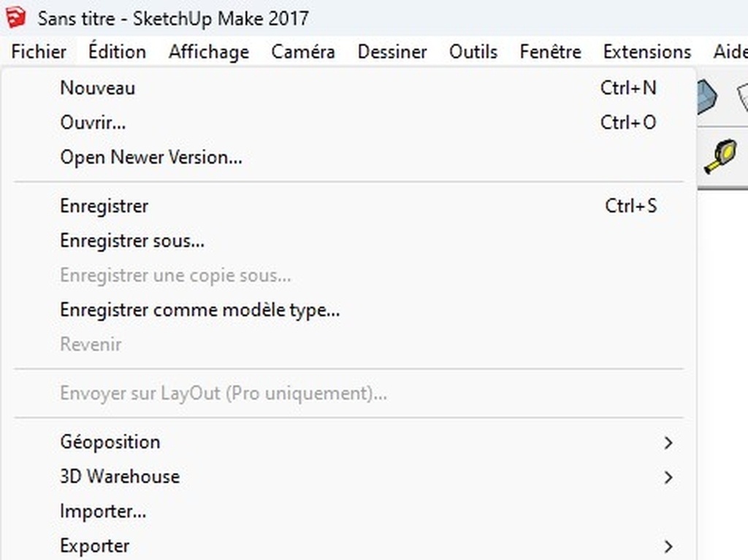Expand the Exporter submenu arrow
The height and width of the screenshot is (560, 748).
pos(668,546)
